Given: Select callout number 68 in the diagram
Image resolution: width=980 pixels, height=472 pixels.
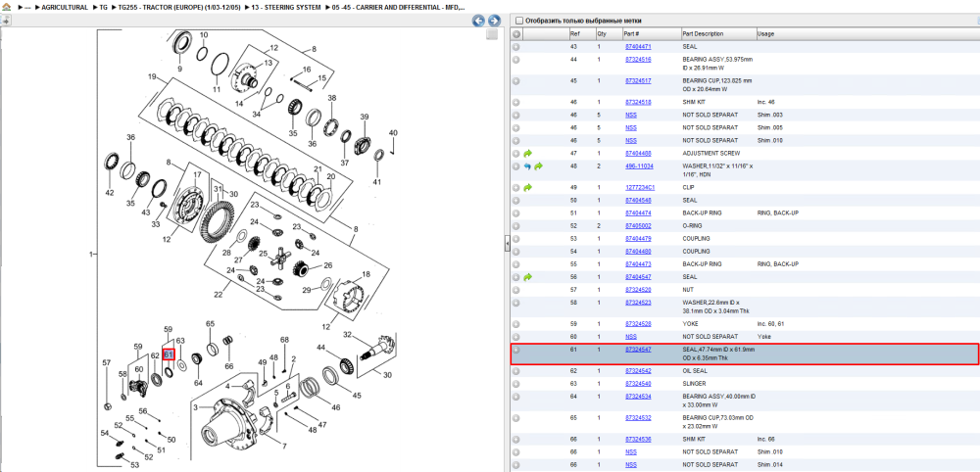Looking at the screenshot, I should 284,340.
